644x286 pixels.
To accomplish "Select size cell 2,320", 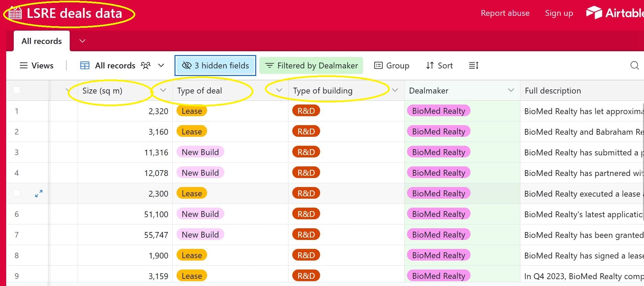I will 125,111.
